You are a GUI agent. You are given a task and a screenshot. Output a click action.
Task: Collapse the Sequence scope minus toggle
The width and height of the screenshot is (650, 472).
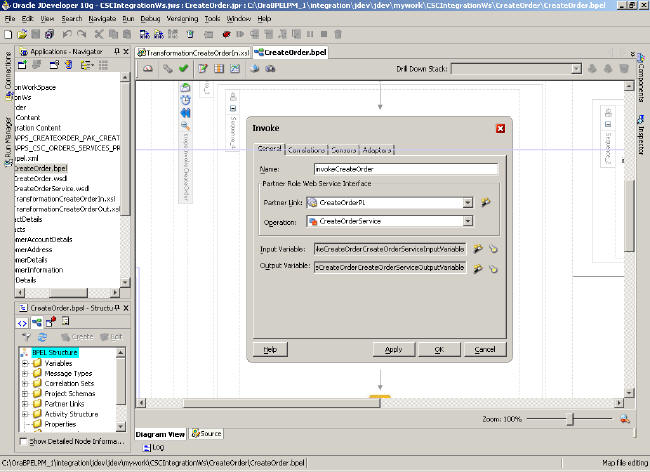[x=233, y=109]
